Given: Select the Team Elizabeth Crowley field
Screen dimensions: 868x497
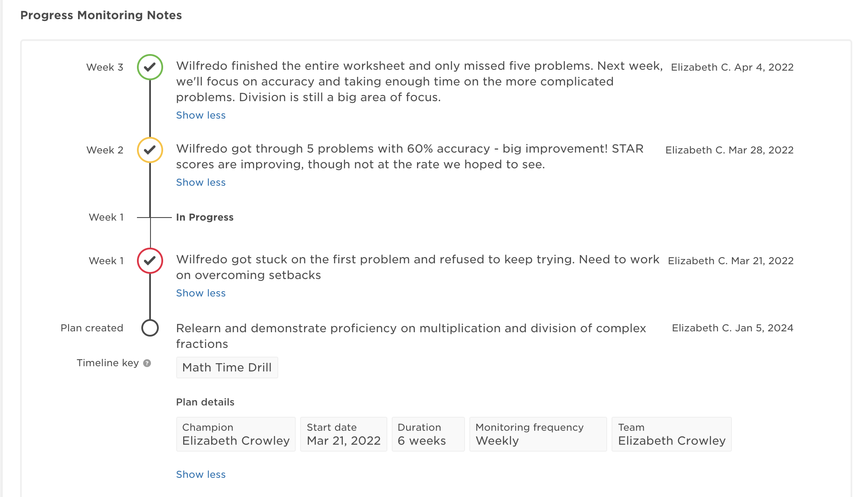Looking at the screenshot, I should [671, 434].
